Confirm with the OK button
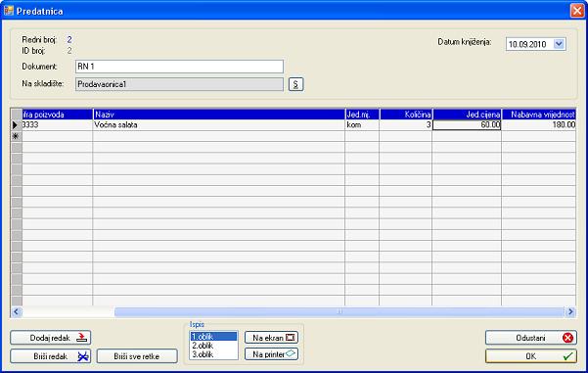The image size is (588, 373). [x=531, y=356]
